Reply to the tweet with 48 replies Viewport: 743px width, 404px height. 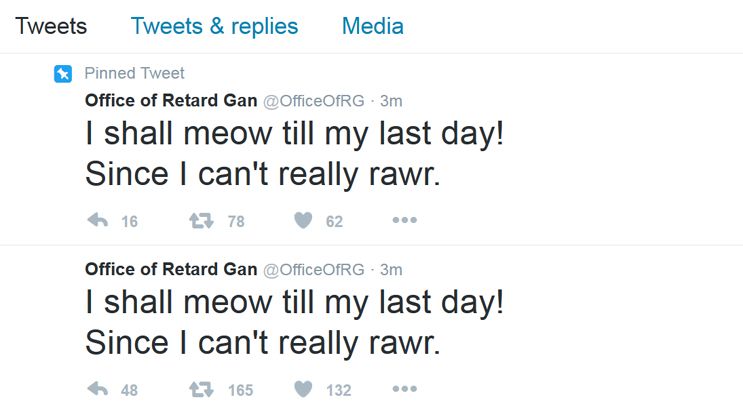point(98,389)
